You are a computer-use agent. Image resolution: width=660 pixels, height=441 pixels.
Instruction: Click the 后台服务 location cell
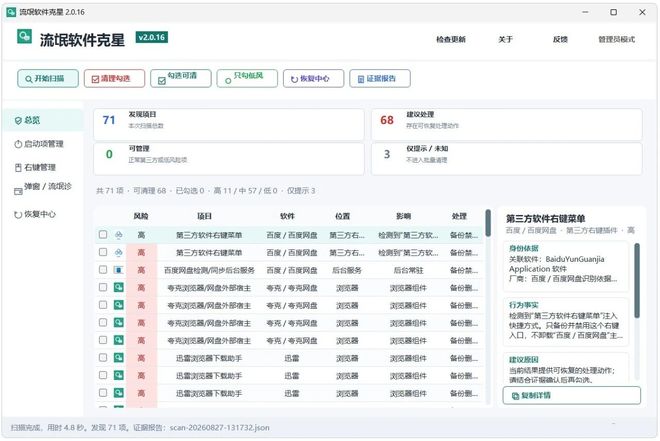coord(347,270)
